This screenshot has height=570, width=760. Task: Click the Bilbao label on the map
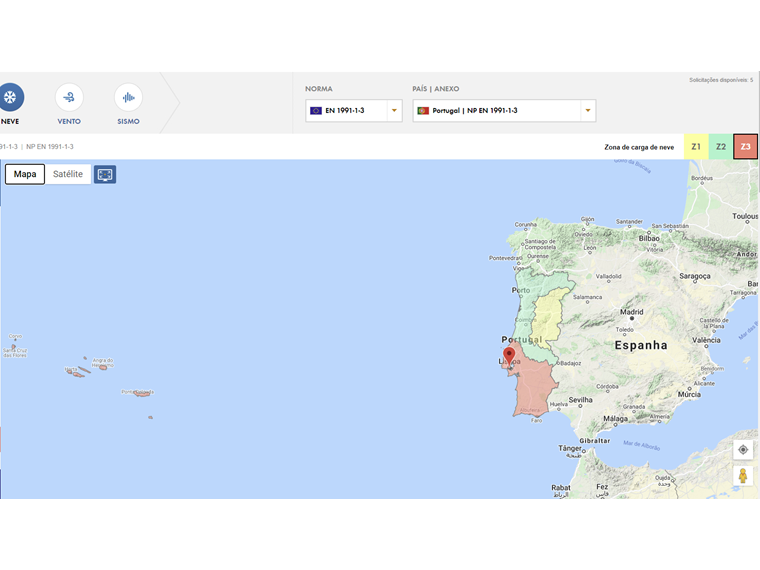point(649,238)
